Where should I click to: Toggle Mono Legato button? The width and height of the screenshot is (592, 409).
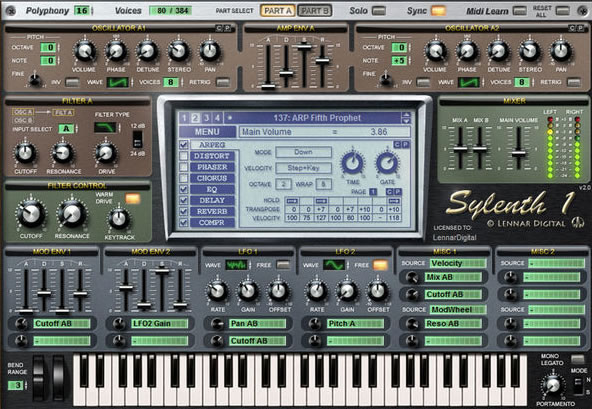(577, 359)
